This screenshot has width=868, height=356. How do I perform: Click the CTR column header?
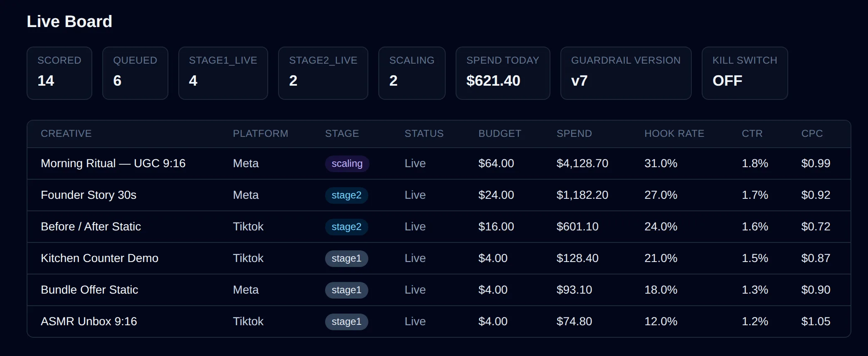click(752, 133)
